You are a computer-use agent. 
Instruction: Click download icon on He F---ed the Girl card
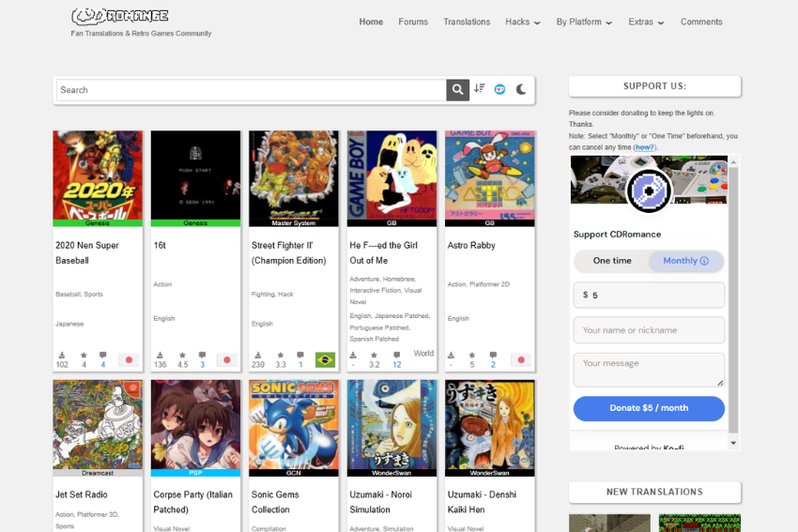point(353,355)
